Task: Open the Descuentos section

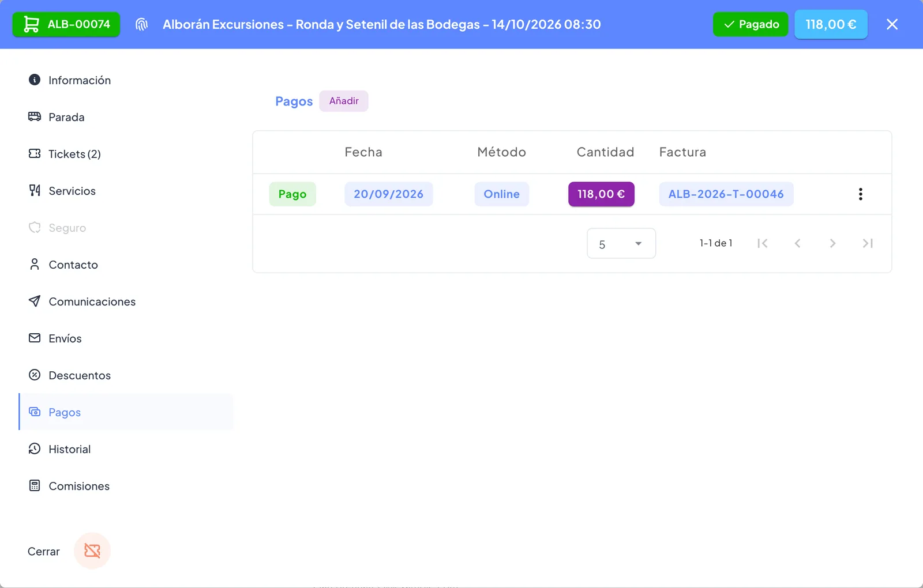Action: [126, 375]
